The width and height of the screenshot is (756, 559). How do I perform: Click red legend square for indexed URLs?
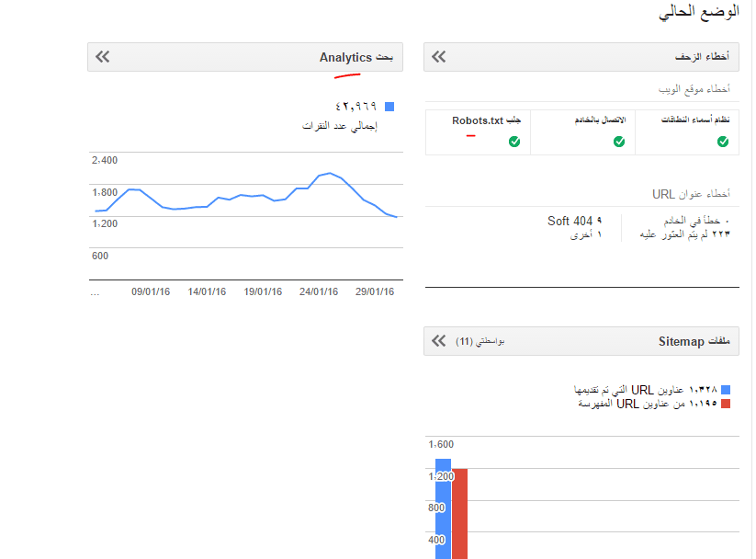coord(726,404)
